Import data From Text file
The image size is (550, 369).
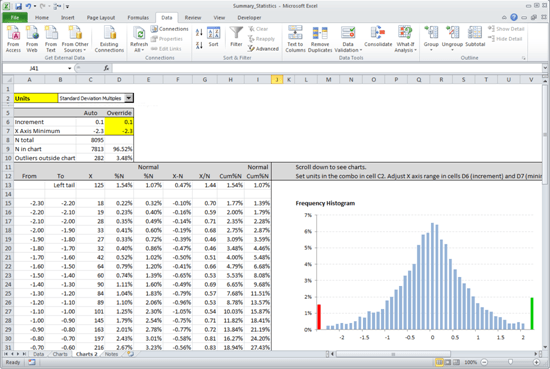pos(51,39)
